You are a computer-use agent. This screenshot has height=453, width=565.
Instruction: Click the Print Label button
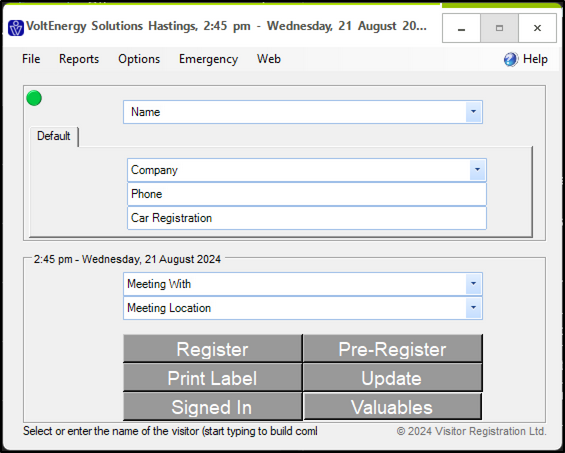(x=213, y=378)
